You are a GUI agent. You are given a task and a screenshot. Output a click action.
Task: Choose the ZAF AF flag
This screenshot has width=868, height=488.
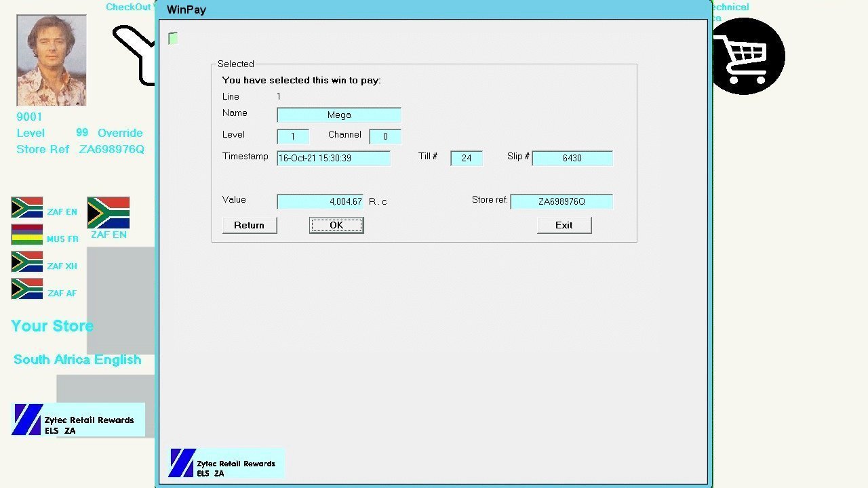[x=27, y=289]
